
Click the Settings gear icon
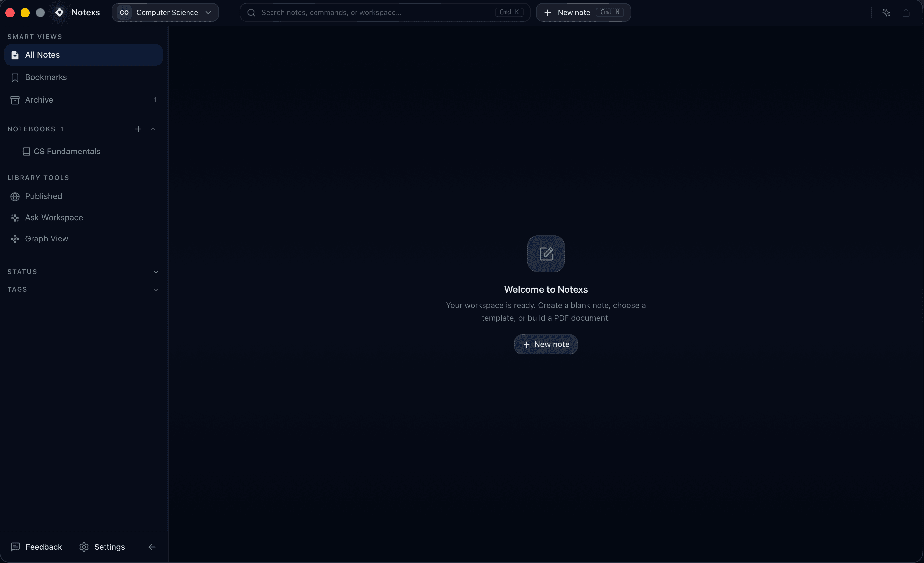pyautogui.click(x=84, y=547)
